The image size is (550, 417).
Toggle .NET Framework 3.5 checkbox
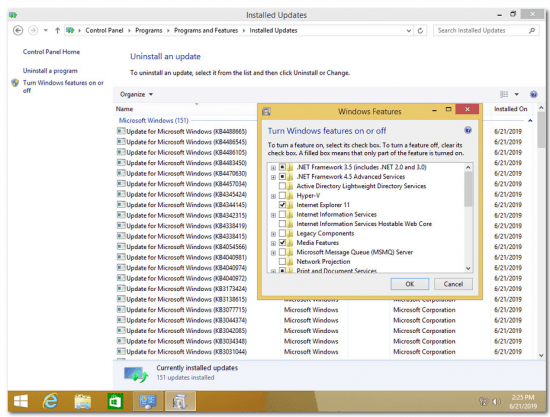[x=282, y=167]
